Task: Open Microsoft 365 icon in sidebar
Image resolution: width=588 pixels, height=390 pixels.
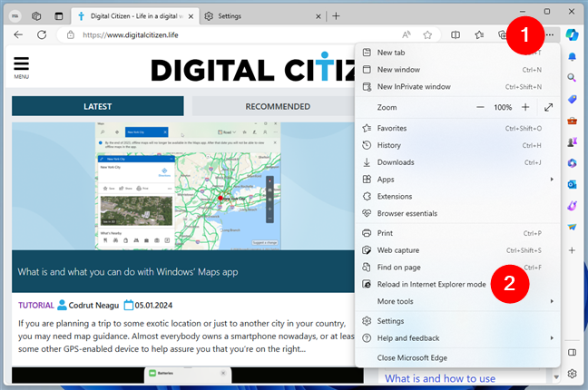Action: coord(572,163)
